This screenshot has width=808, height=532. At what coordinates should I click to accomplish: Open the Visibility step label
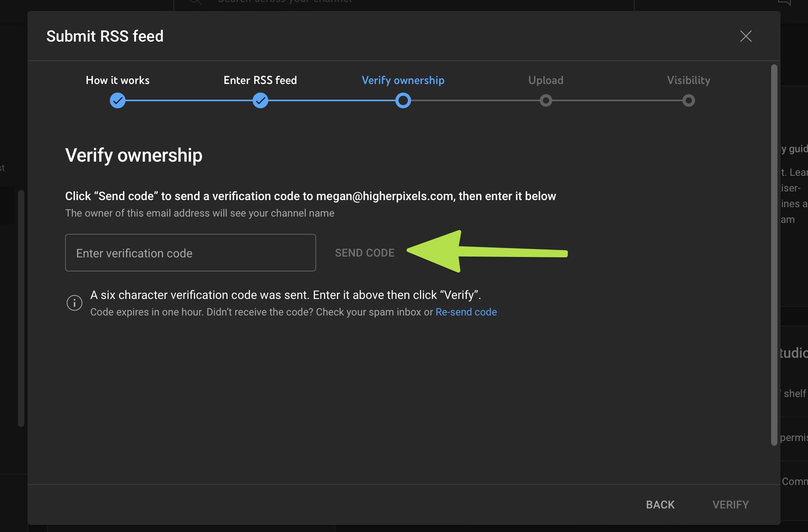[x=688, y=80]
